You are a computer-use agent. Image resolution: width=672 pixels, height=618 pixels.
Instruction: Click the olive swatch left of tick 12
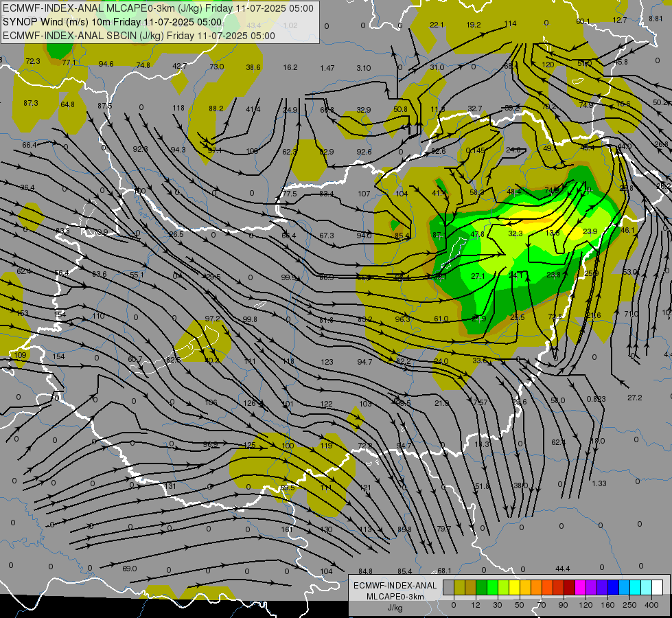[x=471, y=588]
